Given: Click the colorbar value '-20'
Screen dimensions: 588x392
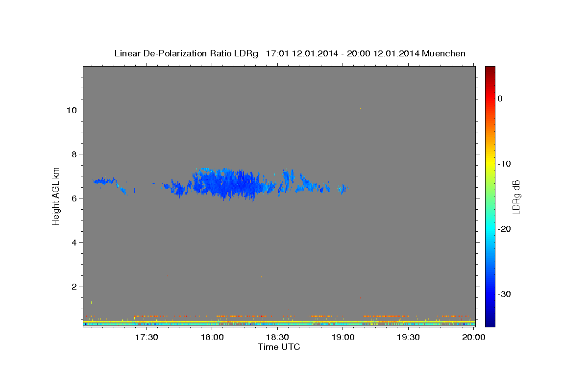Looking at the screenshot, I should [x=504, y=229].
